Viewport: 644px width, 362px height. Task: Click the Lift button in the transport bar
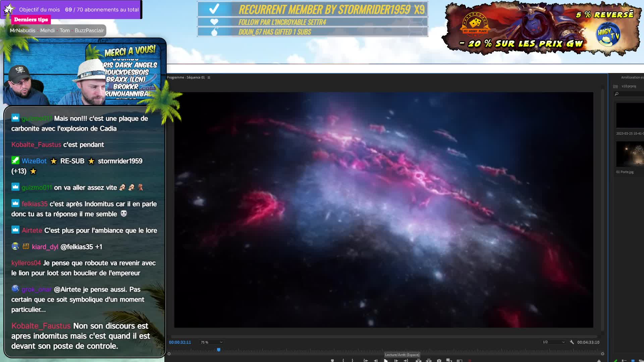pyautogui.click(x=419, y=361)
